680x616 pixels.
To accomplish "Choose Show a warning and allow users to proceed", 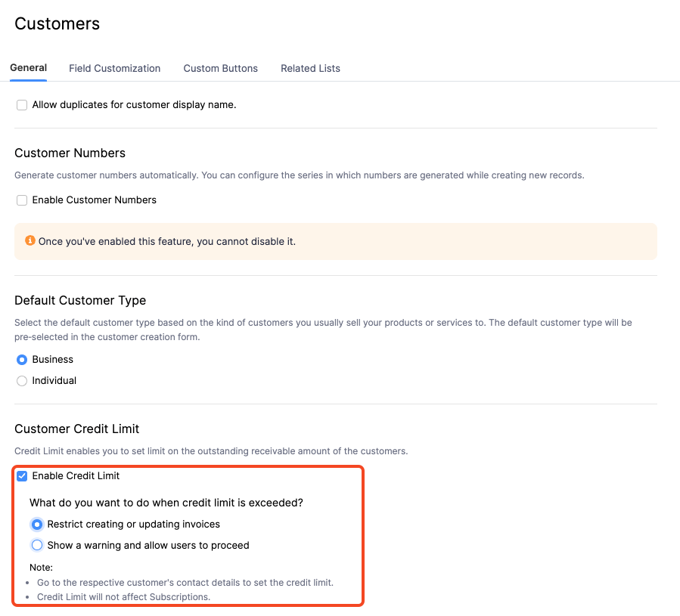I will [37, 546].
